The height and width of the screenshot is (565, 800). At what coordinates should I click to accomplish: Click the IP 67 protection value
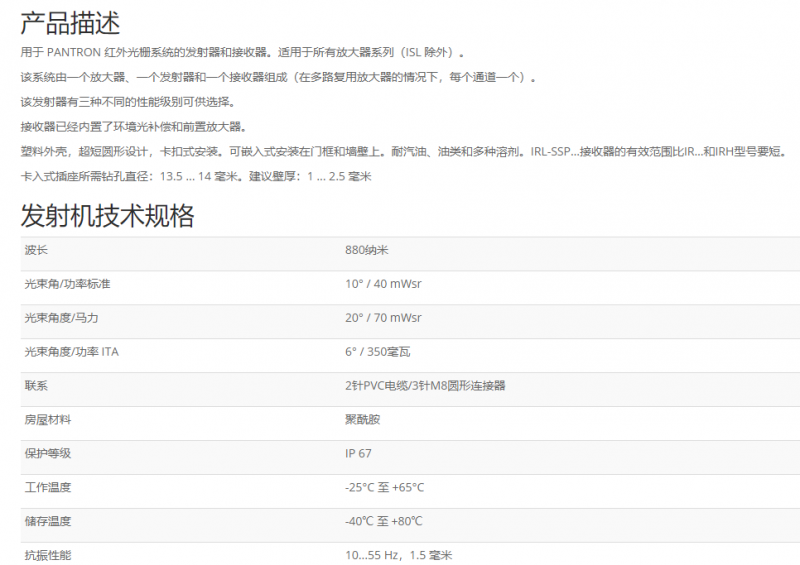click(x=358, y=453)
